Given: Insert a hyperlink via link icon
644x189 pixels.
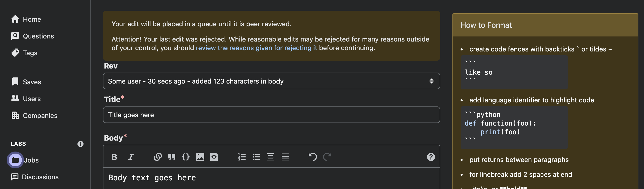Looking at the screenshot, I should (158, 157).
